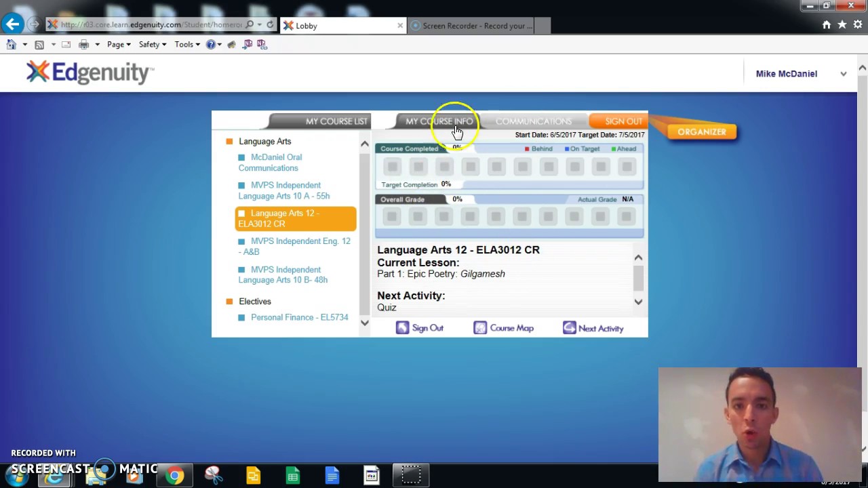Open the Organizer button
868x488 pixels.
click(702, 132)
